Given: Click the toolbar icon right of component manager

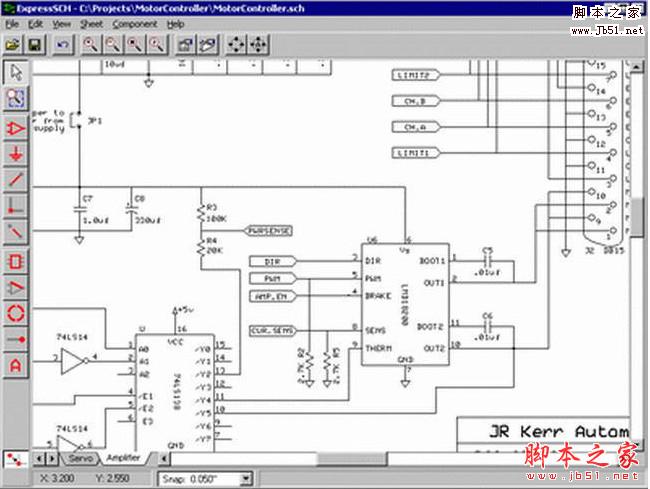Looking at the screenshot, I should 208,44.
